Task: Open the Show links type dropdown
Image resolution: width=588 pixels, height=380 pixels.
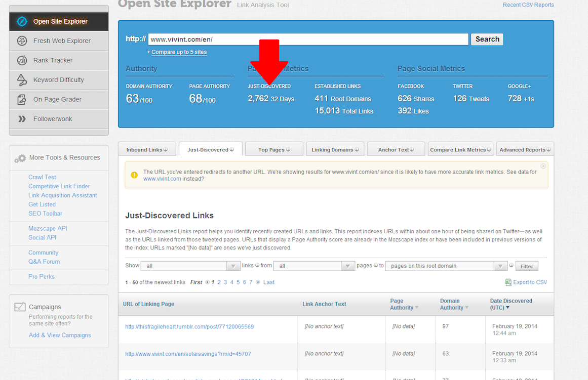Action: pos(190,266)
